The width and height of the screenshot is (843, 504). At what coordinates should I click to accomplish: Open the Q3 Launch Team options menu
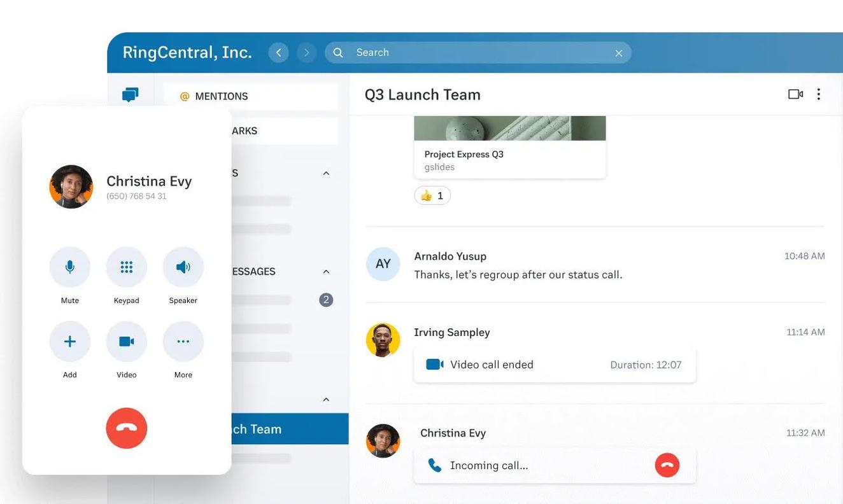coord(819,94)
